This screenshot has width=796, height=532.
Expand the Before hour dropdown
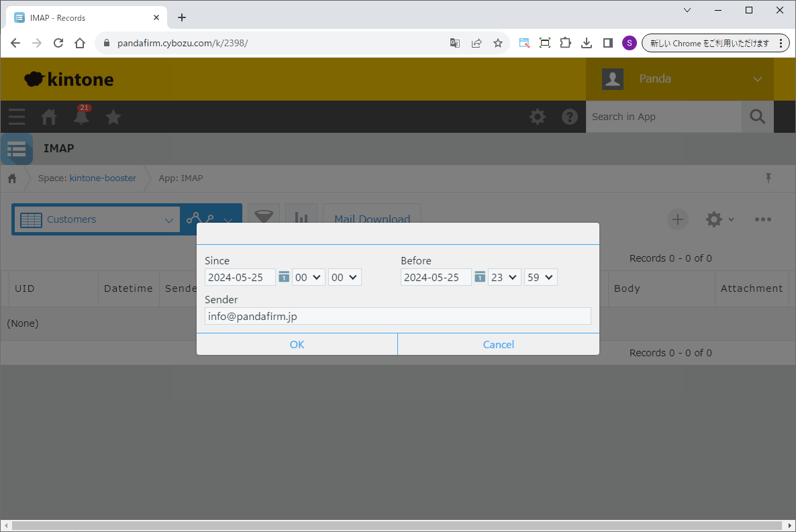(x=505, y=277)
